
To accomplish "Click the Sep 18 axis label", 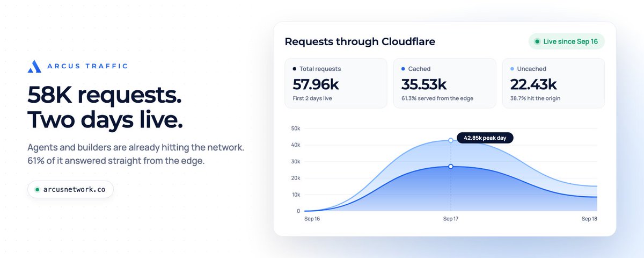I will [x=589, y=219].
